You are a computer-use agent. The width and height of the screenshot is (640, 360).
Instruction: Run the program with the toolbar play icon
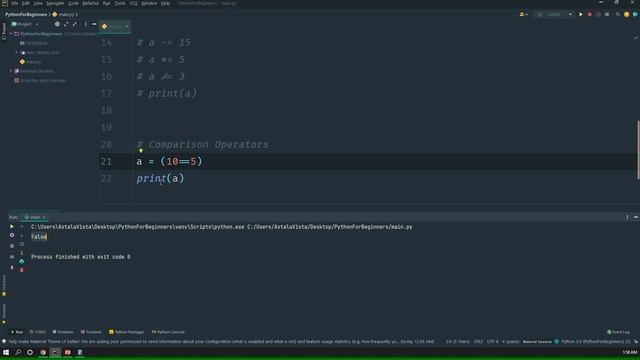click(581, 14)
